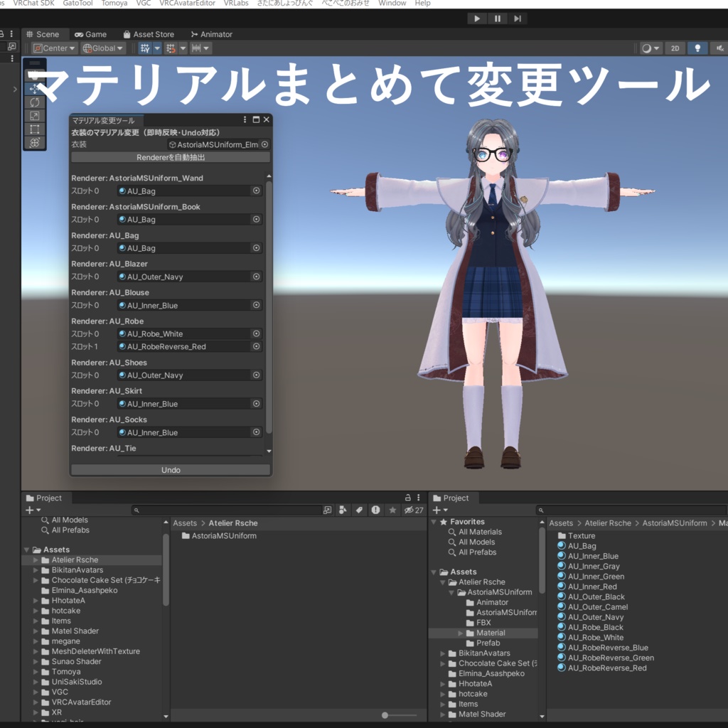
Task: Open the material tool window options menu
Action: (245, 119)
